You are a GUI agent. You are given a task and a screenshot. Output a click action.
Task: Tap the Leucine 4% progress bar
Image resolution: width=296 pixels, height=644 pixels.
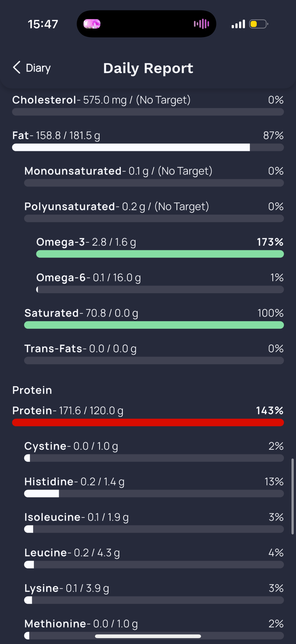click(154, 564)
